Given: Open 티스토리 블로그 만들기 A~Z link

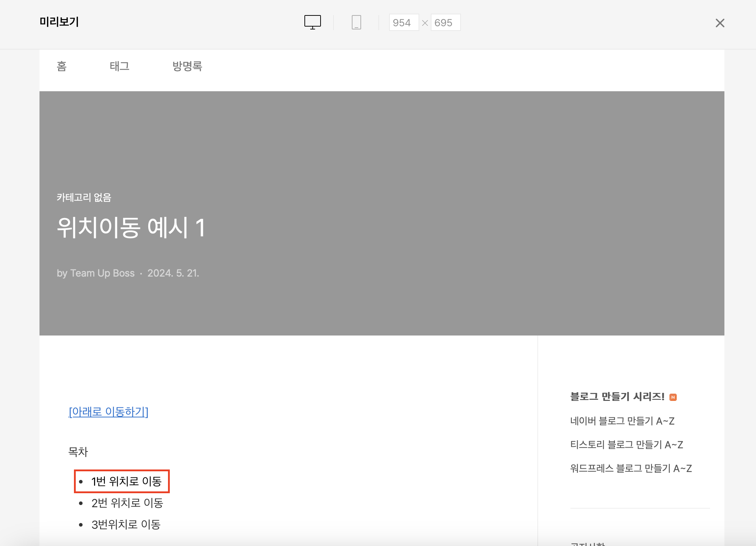Looking at the screenshot, I should (x=626, y=445).
